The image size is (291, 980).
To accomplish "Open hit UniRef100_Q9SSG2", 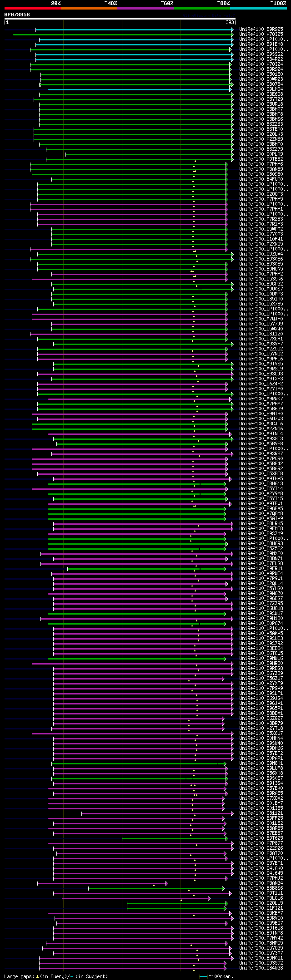I will (261, 54).
